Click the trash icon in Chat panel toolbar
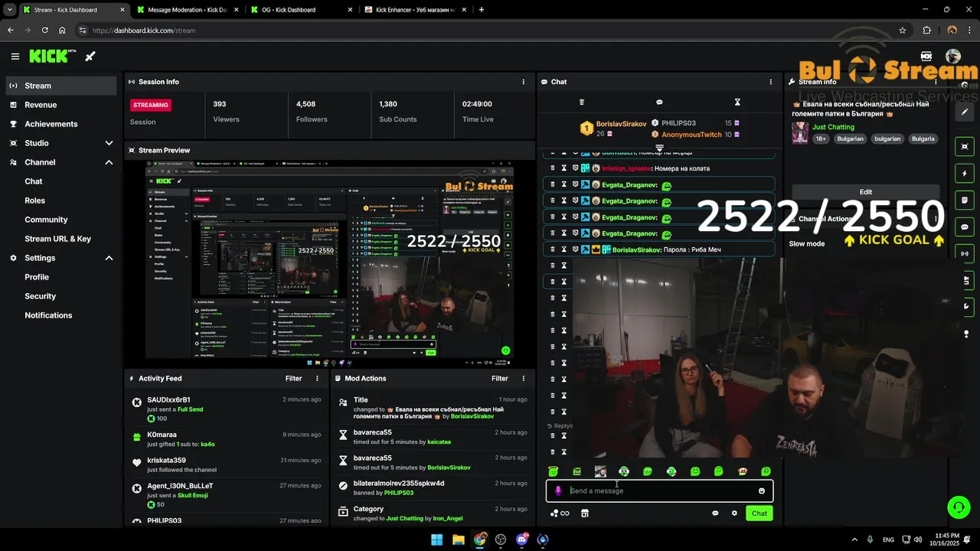Image resolution: width=980 pixels, height=551 pixels. [581, 102]
